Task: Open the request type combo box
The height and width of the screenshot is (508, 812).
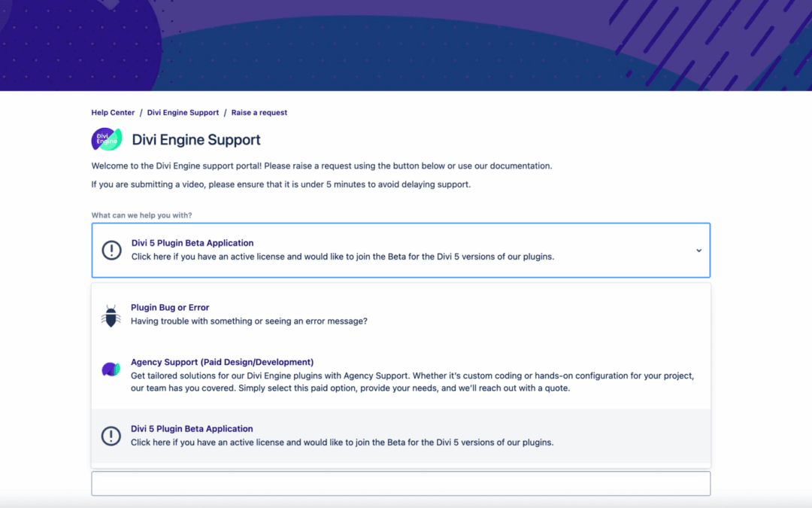Action: pos(401,251)
